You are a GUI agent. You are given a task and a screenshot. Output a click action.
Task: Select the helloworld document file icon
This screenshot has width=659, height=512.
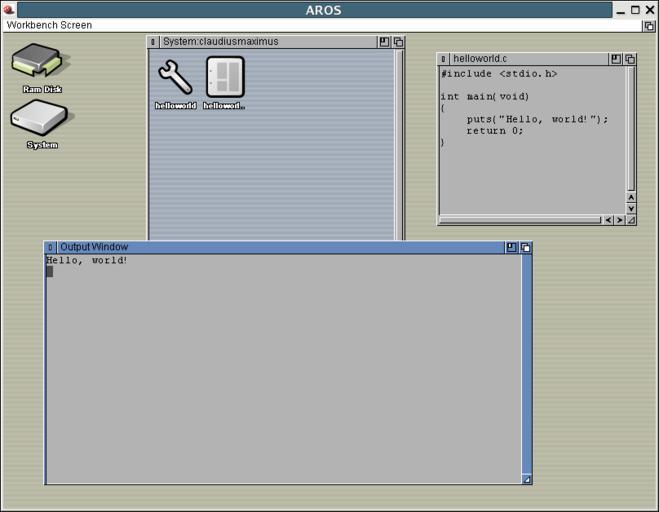click(x=225, y=78)
